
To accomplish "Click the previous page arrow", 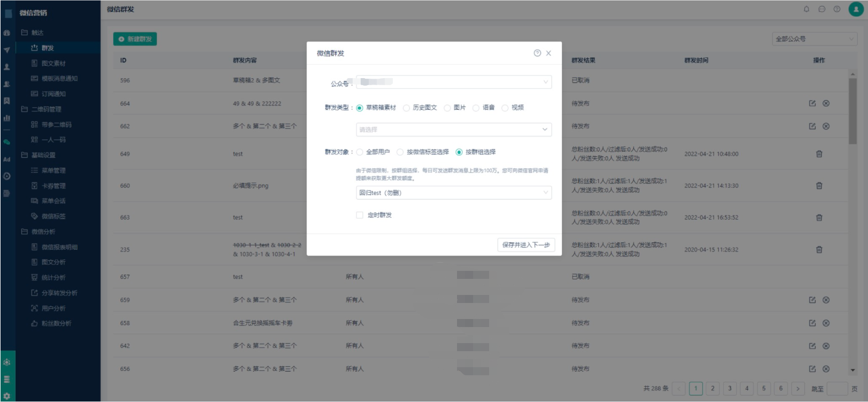I will click(x=679, y=389).
